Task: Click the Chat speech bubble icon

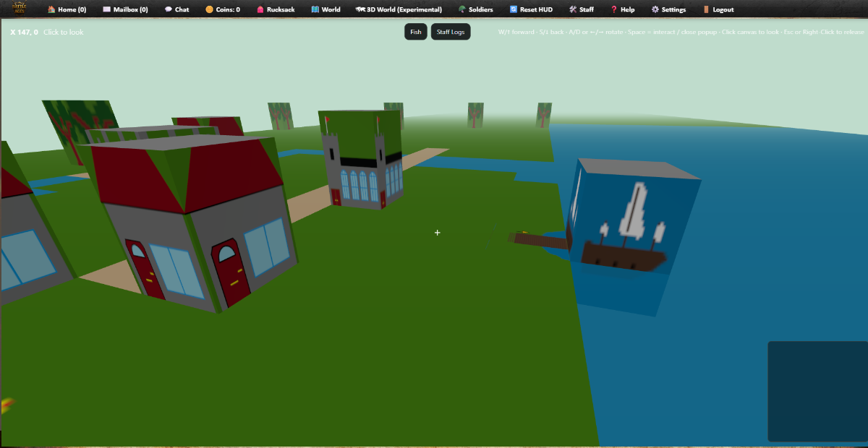Action: [x=168, y=9]
